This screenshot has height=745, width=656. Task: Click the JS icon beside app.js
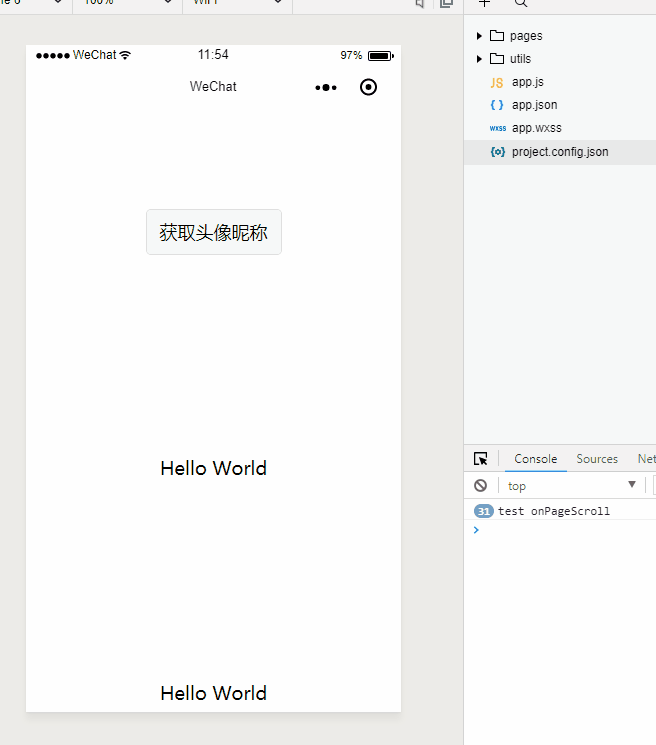(497, 83)
